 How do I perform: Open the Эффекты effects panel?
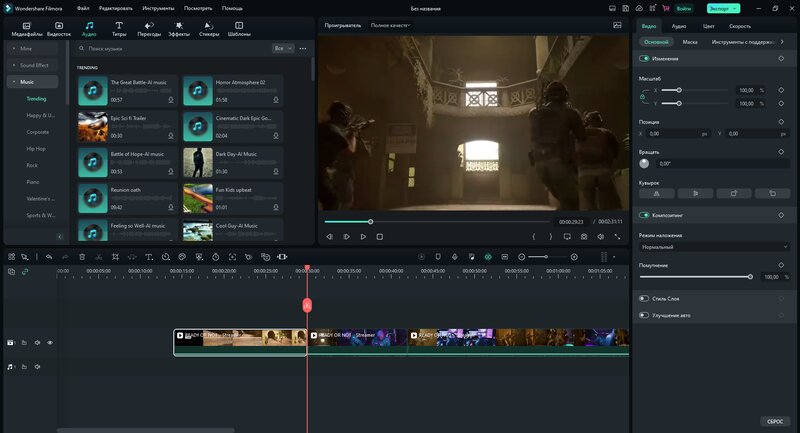pos(179,29)
